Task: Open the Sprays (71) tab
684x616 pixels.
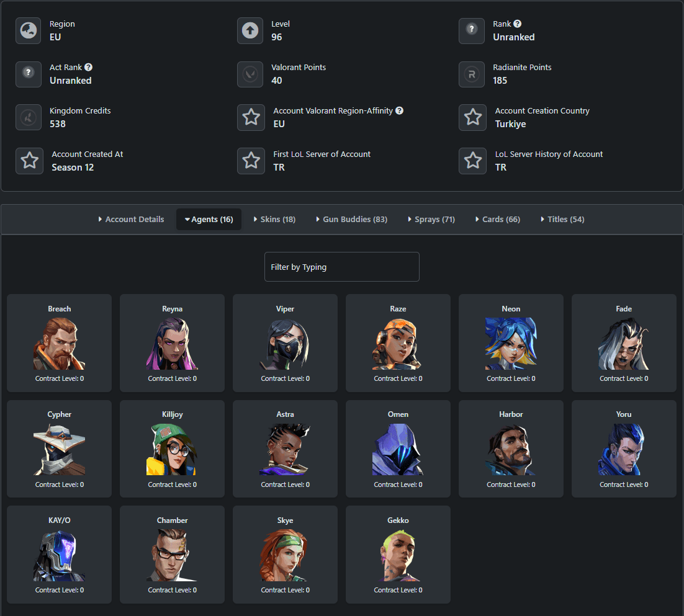Action: (431, 219)
